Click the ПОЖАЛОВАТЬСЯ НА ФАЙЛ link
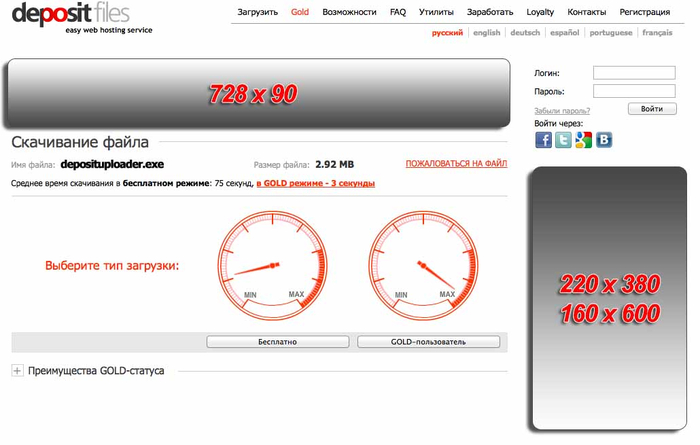This screenshot has height=445, width=700. click(456, 163)
